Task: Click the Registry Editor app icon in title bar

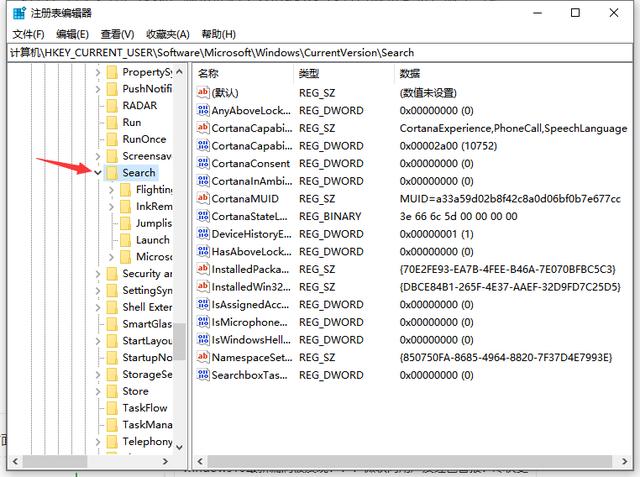Action: click(19, 13)
